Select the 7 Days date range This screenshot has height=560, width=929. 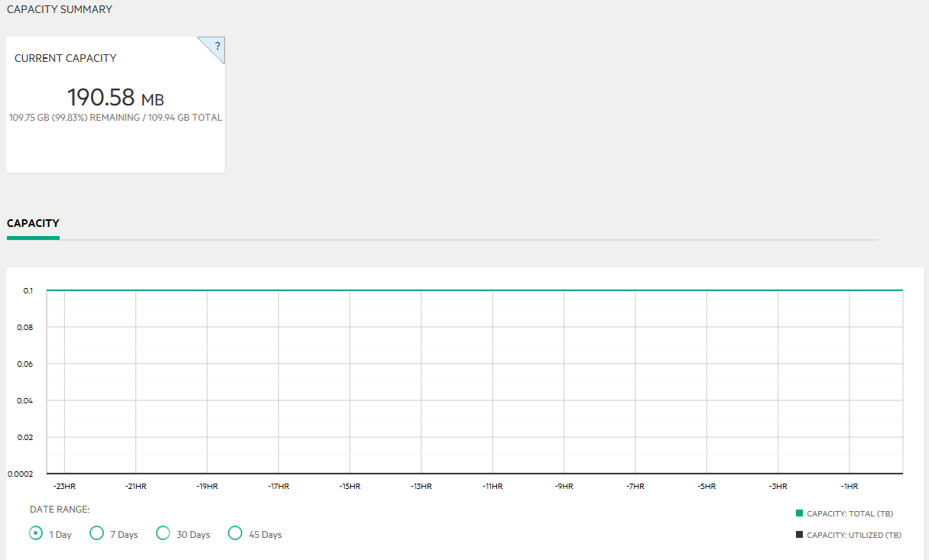click(x=97, y=533)
